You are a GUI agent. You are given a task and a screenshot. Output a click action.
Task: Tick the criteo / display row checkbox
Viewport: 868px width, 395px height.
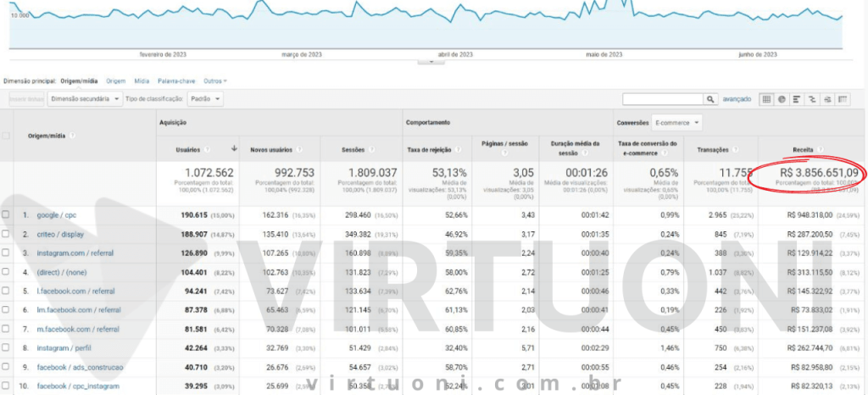[6, 233]
